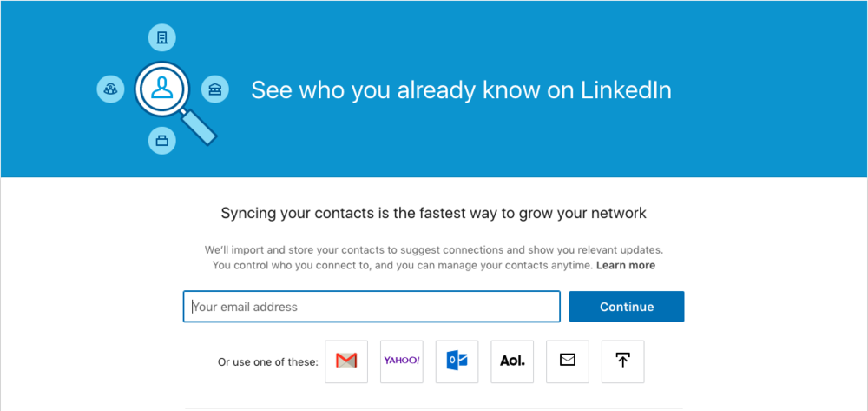Open the Learn more link
Viewport: 868px width, 411px height.
(x=626, y=265)
